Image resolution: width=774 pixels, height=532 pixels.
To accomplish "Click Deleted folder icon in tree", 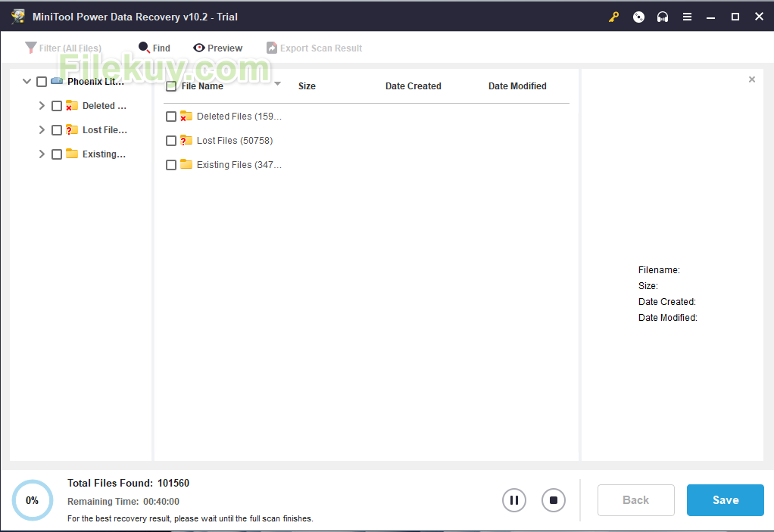I will tap(72, 105).
